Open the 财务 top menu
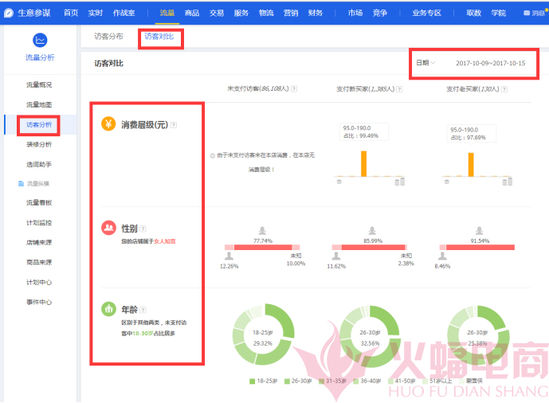Image resolution: width=549 pixels, height=403 pixels. (x=315, y=13)
